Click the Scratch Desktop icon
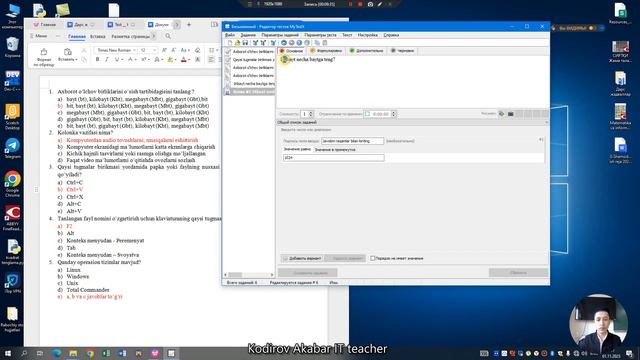 tap(12, 117)
